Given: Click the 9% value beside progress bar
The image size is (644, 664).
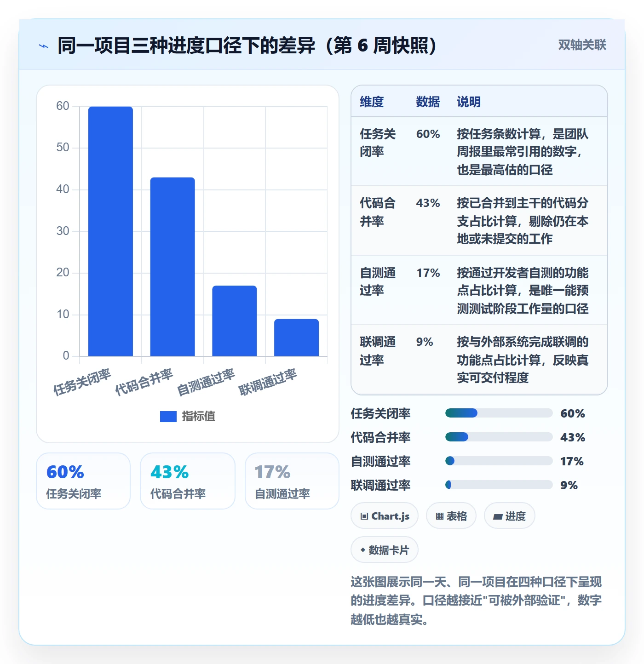Looking at the screenshot, I should 569,485.
